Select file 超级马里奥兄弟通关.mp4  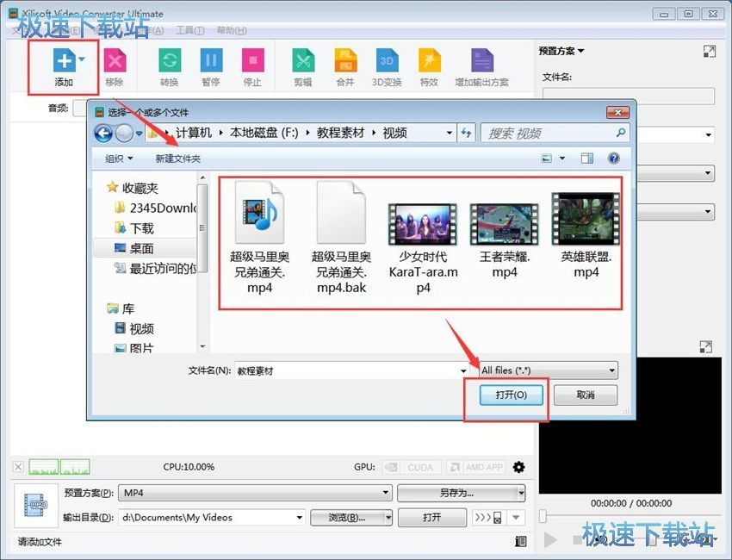[259, 238]
